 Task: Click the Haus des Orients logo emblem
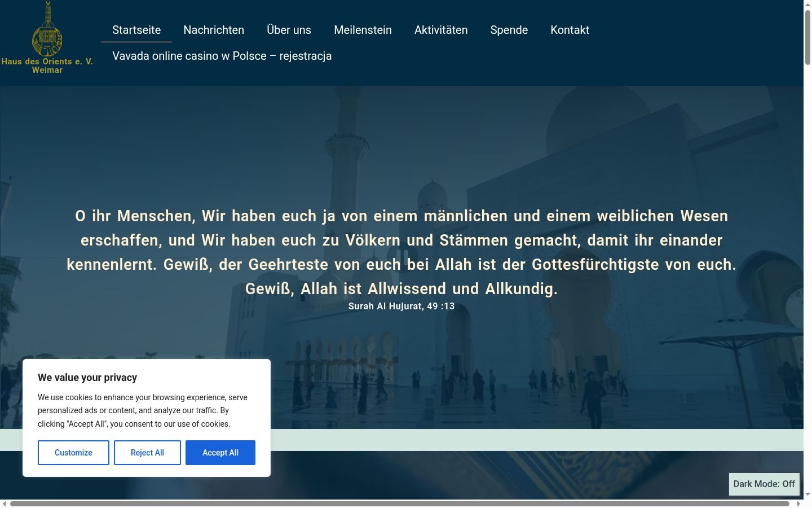pos(47,28)
